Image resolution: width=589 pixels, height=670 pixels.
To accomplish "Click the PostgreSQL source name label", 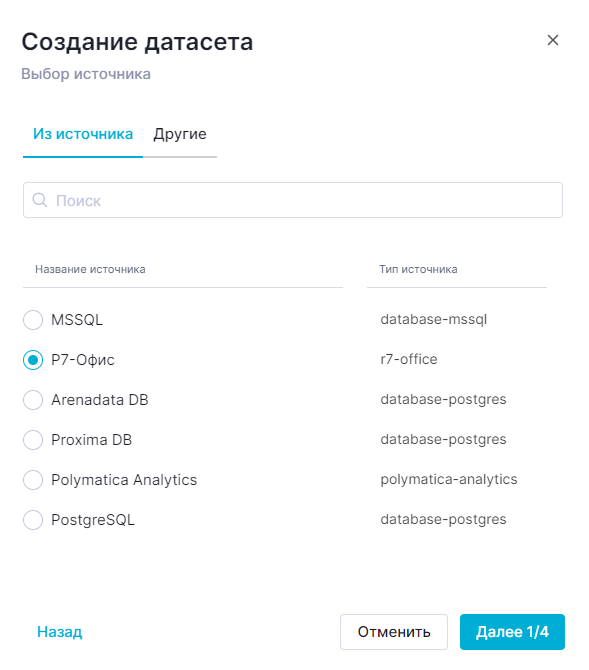I will tap(93, 520).
